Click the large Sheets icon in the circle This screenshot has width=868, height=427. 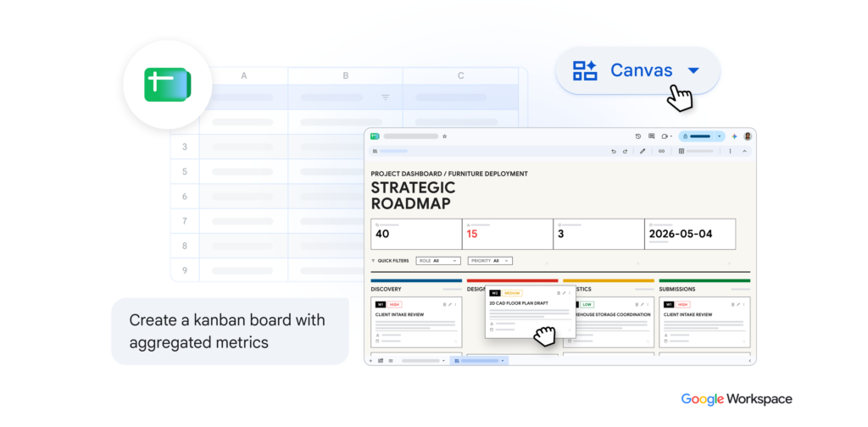click(167, 85)
